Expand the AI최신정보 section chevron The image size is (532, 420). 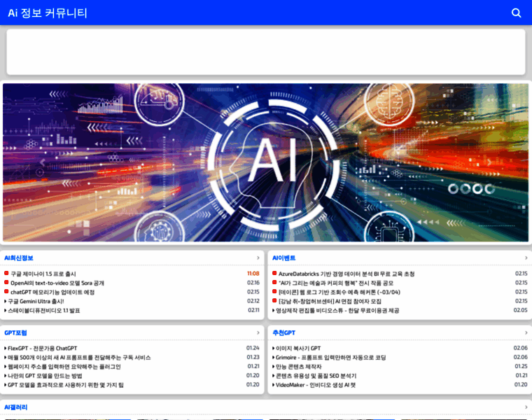coord(258,258)
